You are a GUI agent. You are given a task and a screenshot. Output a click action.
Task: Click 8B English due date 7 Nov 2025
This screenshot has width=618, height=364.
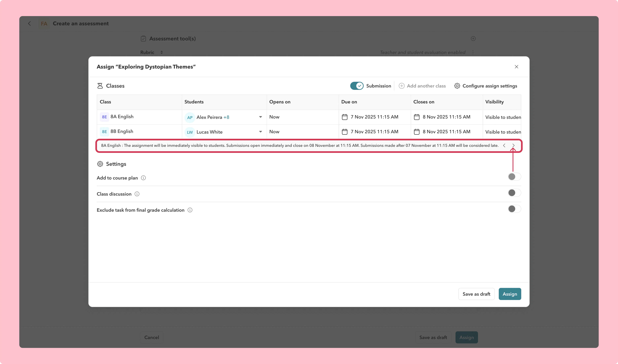[x=374, y=132]
